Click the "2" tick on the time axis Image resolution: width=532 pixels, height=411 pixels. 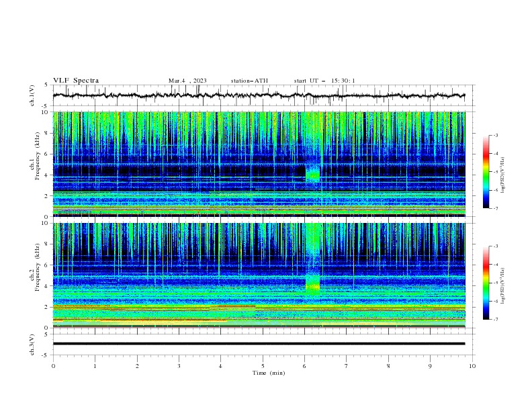[137, 366]
